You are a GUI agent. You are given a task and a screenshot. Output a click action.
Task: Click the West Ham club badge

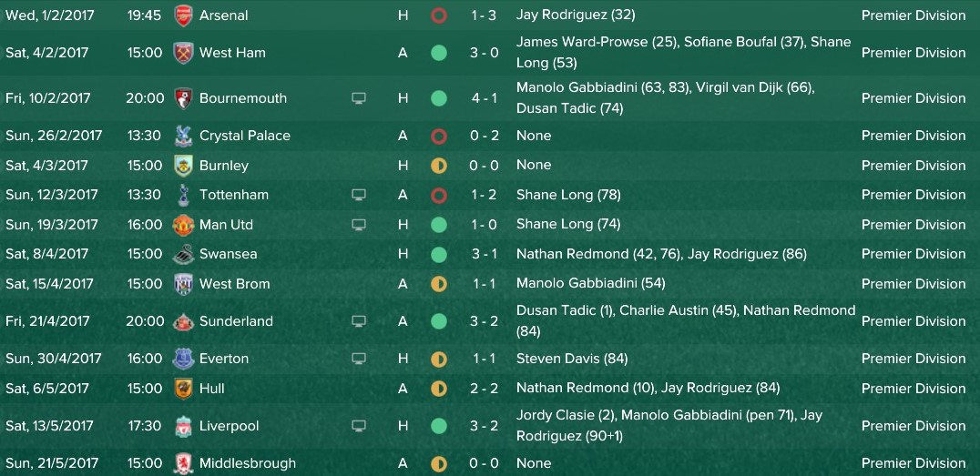[x=183, y=53]
